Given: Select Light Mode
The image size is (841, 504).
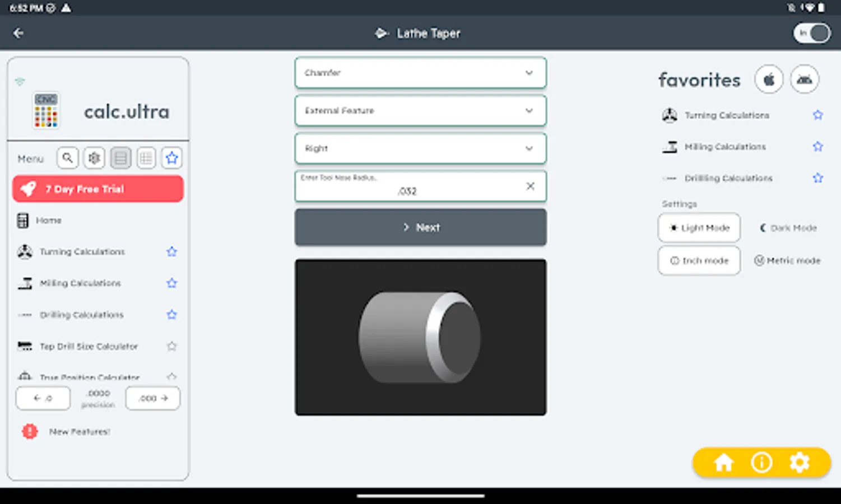Looking at the screenshot, I should tap(699, 228).
